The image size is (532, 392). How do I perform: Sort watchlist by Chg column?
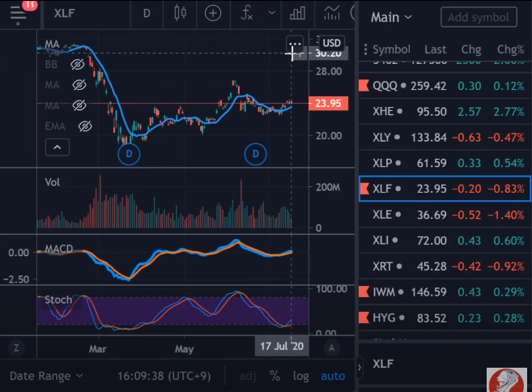point(471,49)
